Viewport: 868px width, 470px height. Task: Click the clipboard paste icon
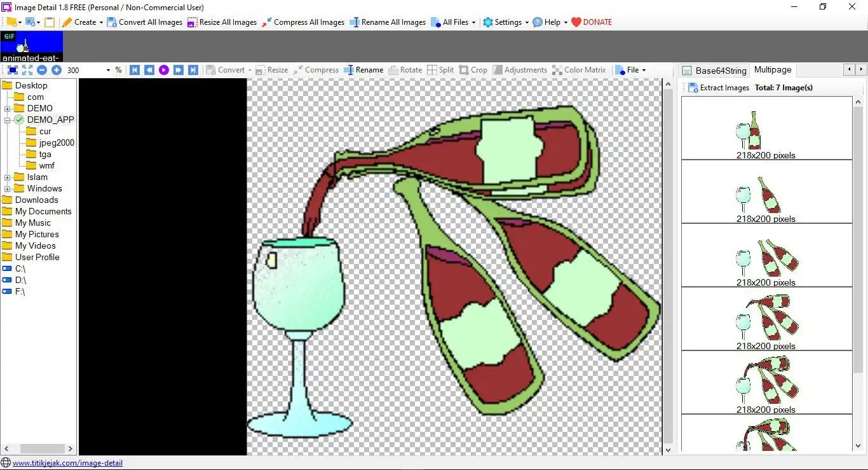(x=50, y=22)
